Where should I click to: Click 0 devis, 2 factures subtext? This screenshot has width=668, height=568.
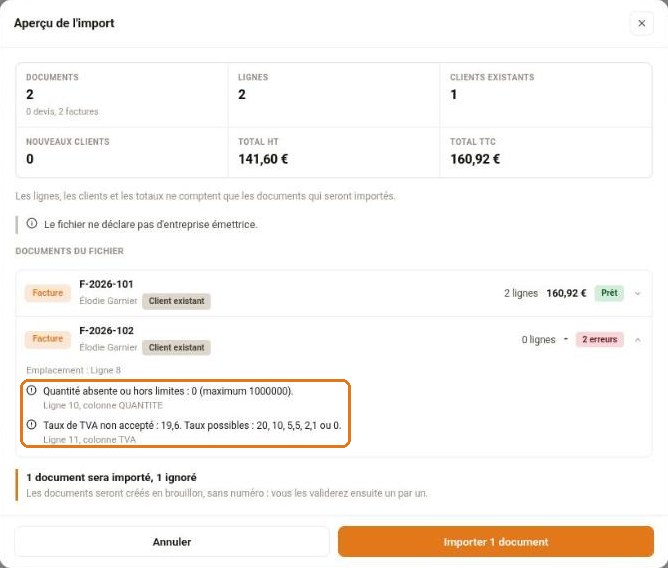(x=62, y=112)
